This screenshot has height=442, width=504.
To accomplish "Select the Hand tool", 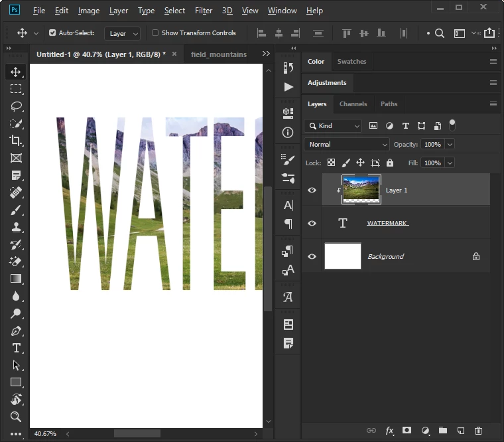I will pyautogui.click(x=15, y=400).
